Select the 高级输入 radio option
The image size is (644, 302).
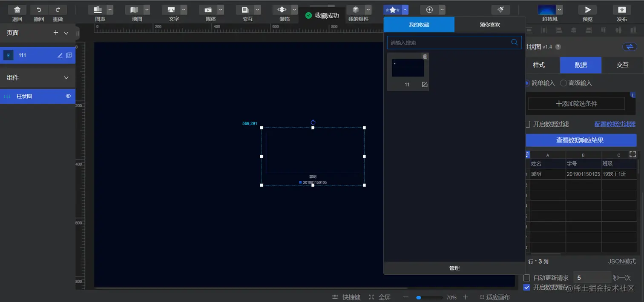click(563, 83)
